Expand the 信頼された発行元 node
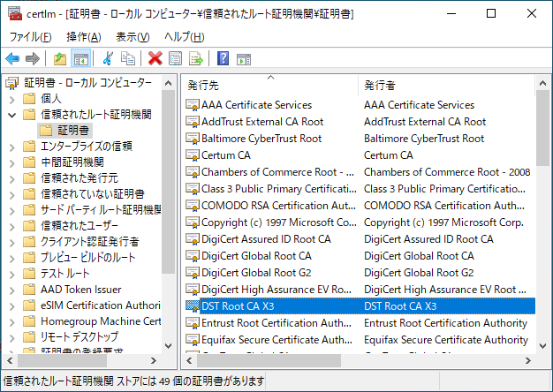The height and width of the screenshot is (392, 553). 12,178
